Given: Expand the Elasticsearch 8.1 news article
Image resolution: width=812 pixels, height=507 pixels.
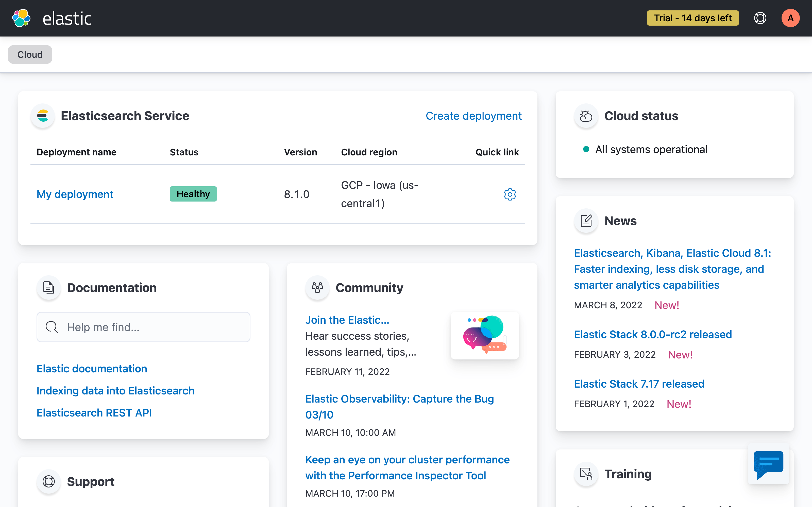Looking at the screenshot, I should point(672,269).
